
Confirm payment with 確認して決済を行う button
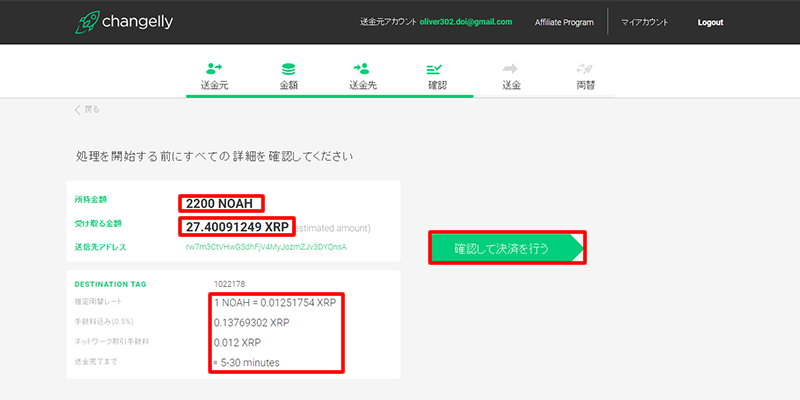507,248
